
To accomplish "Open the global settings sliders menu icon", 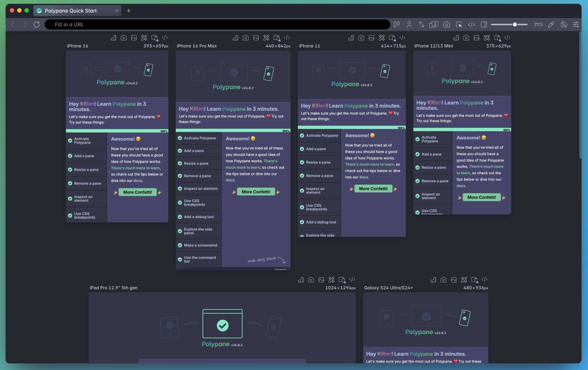I will point(576,24).
